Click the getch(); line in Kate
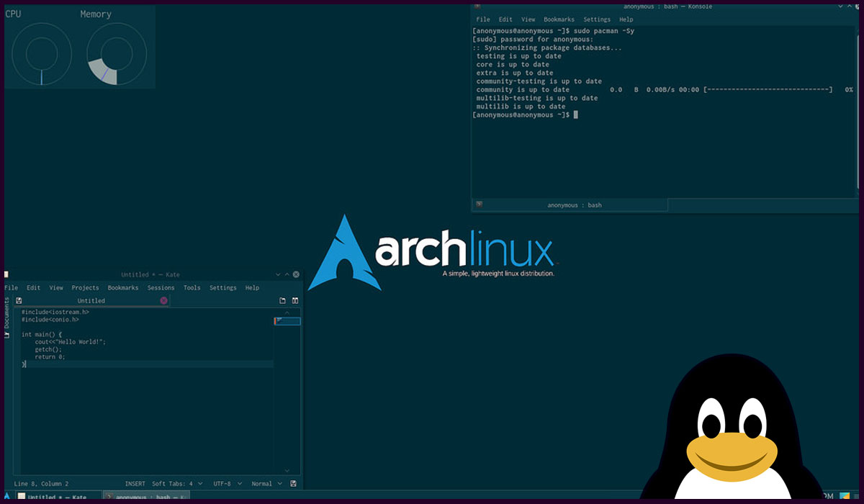This screenshot has width=864, height=504. (48, 349)
